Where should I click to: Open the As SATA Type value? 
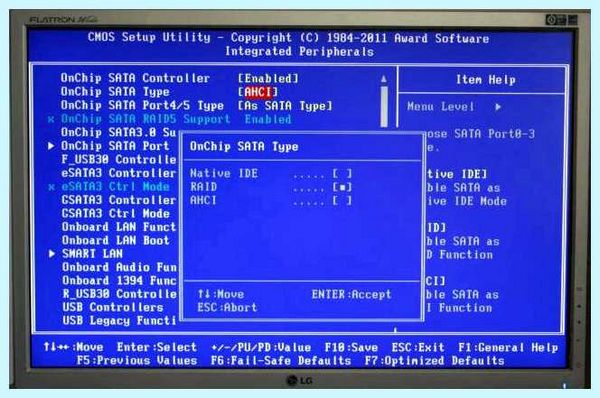[285, 106]
